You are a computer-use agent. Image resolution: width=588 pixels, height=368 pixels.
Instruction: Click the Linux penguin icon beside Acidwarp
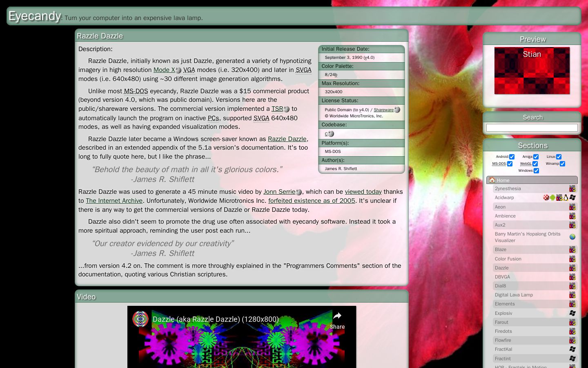pyautogui.click(x=566, y=197)
